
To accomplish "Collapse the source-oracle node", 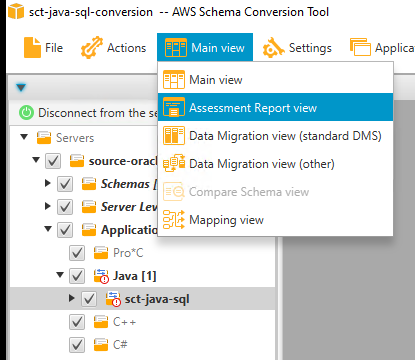I will [36, 160].
